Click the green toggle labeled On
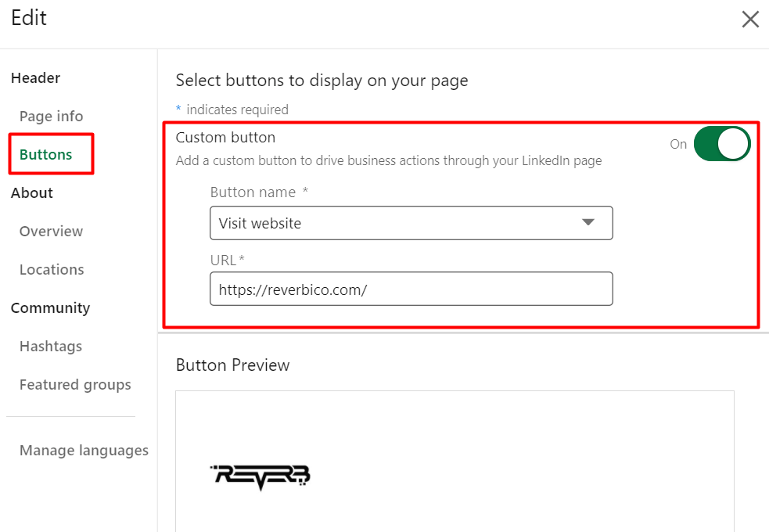769x532 pixels. 721,144
